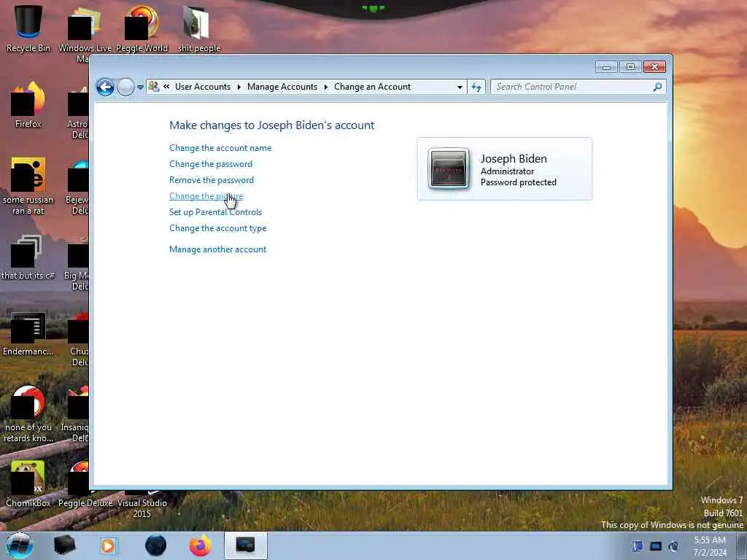
Task: Launch the Peggle World desktop shortcut
Action: 142,28
